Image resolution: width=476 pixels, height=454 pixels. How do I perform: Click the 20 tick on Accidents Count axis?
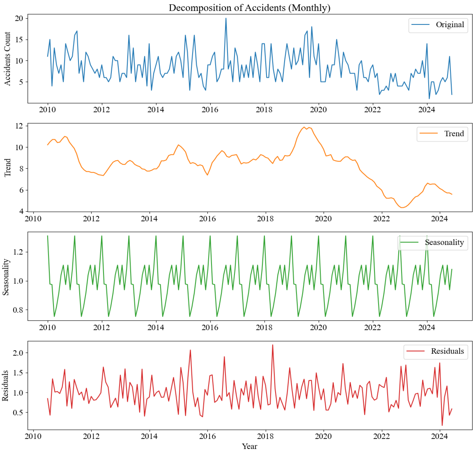point(19,18)
